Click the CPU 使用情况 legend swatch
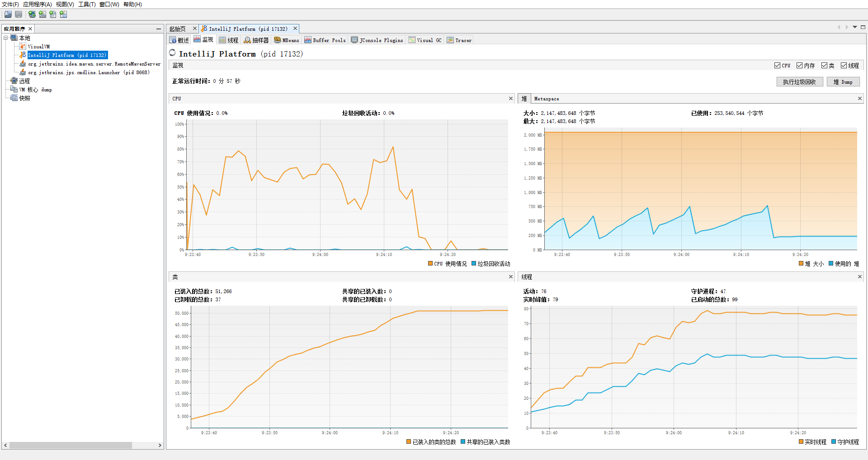 coord(430,264)
